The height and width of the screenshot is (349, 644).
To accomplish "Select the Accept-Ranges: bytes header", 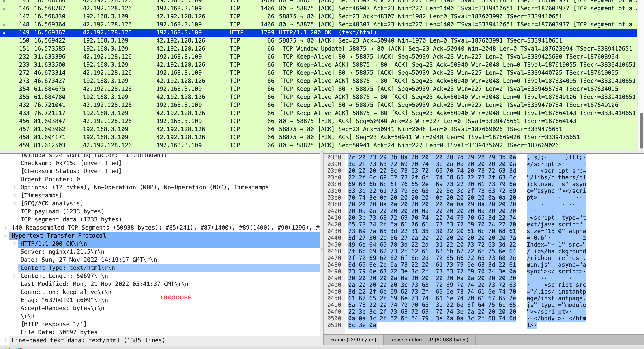I will coord(62,308).
